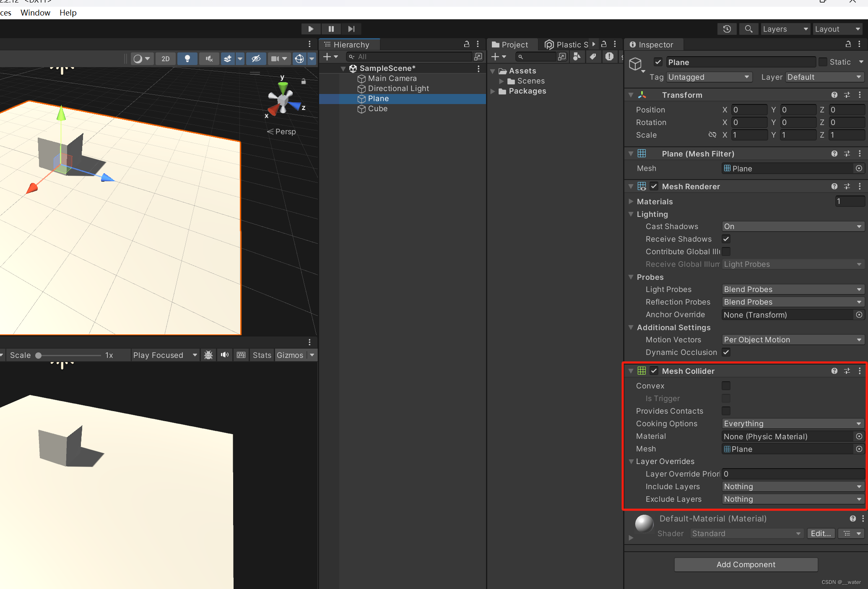Open the Window menu
The width and height of the screenshot is (868, 589).
click(x=35, y=13)
